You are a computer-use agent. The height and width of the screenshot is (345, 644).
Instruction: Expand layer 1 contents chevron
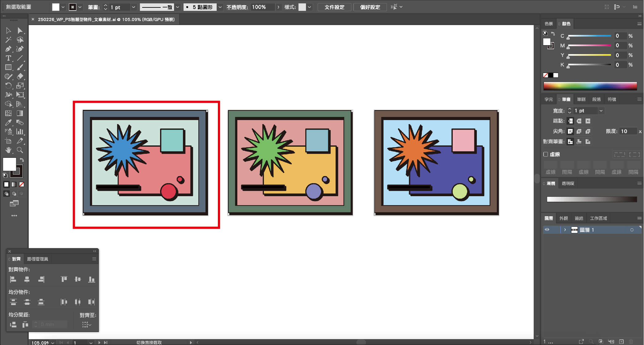pyautogui.click(x=565, y=230)
